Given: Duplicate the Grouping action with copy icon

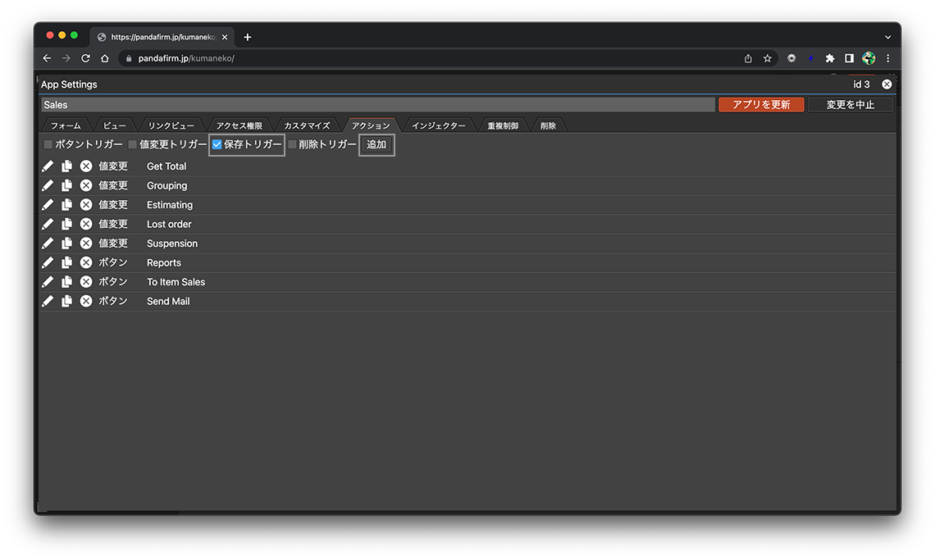Looking at the screenshot, I should pyautogui.click(x=66, y=185).
